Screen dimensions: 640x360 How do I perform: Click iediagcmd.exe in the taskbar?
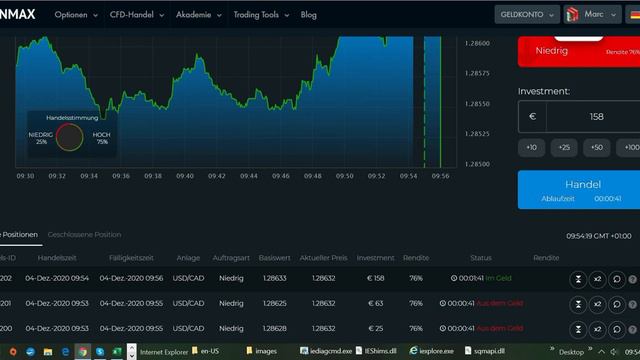(x=326, y=351)
